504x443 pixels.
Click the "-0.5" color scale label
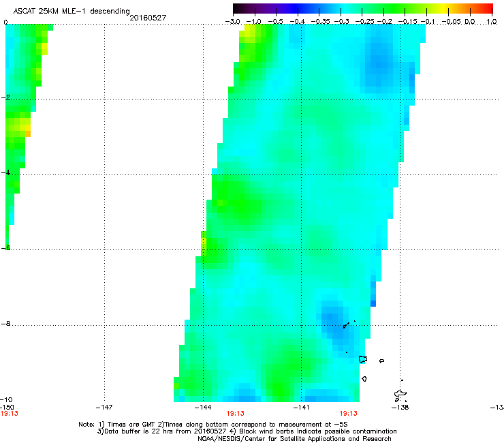[276, 22]
